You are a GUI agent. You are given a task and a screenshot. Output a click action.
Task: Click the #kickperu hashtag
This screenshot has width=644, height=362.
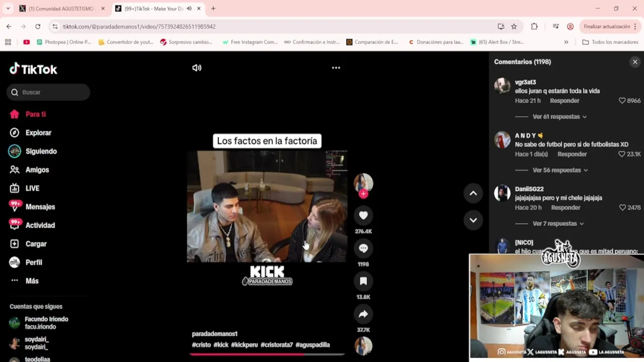[x=244, y=345]
